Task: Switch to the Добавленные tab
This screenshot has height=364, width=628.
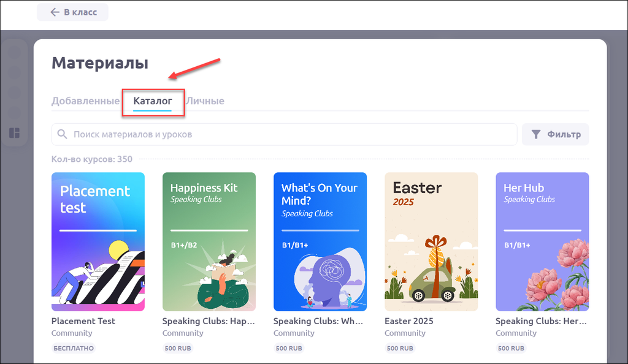Action: click(85, 101)
